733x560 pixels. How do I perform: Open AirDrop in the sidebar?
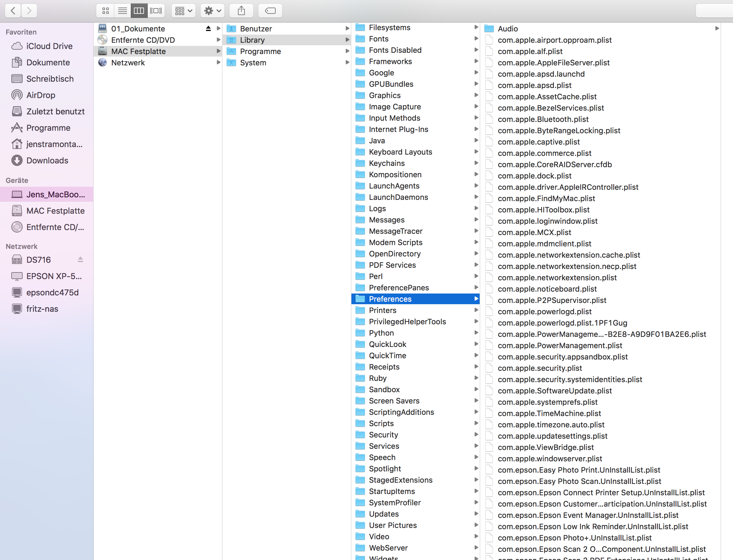[41, 95]
